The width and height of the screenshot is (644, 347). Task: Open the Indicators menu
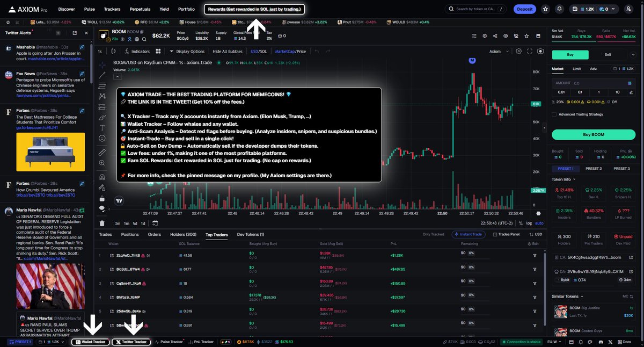[137, 52]
